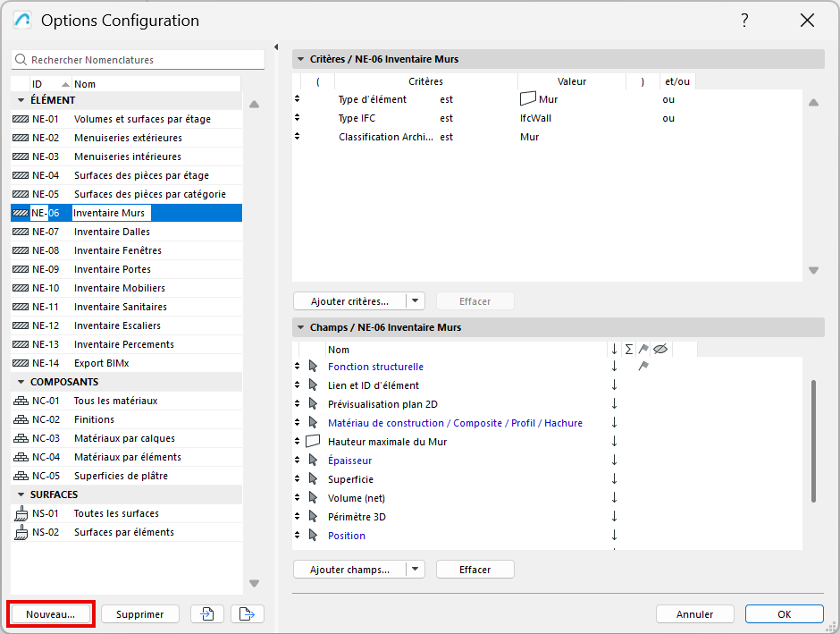
Task: Click the wall icon beside Hauteur maximale du Mur
Action: 313,442
